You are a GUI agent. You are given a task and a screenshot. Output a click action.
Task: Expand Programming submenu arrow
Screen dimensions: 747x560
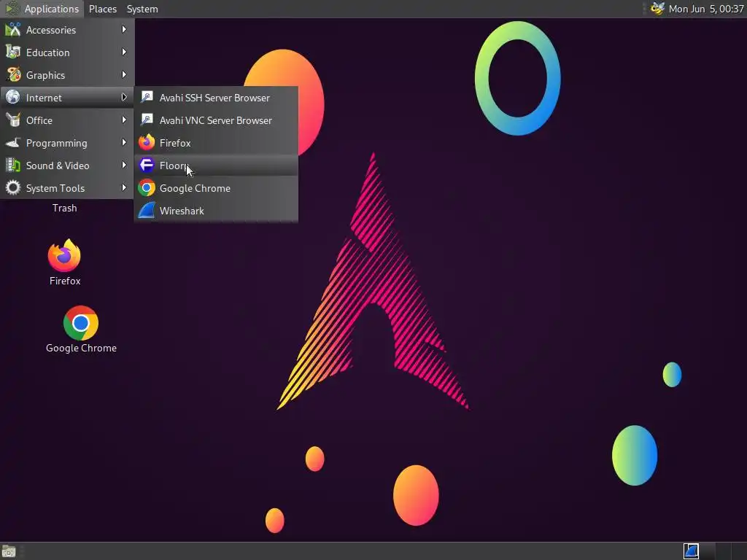124,142
